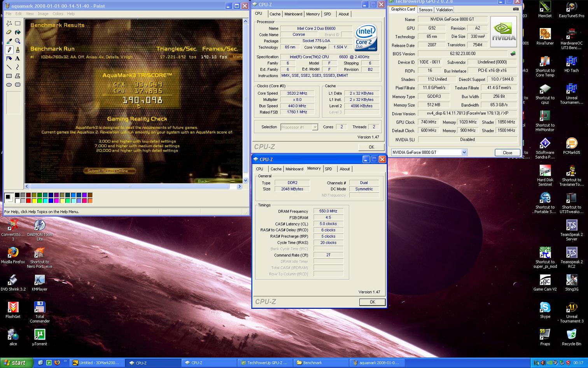Viewport: 588px width, 368px height.
Task: Pick the Fill With Color bucket tool
Action: tap(17, 32)
